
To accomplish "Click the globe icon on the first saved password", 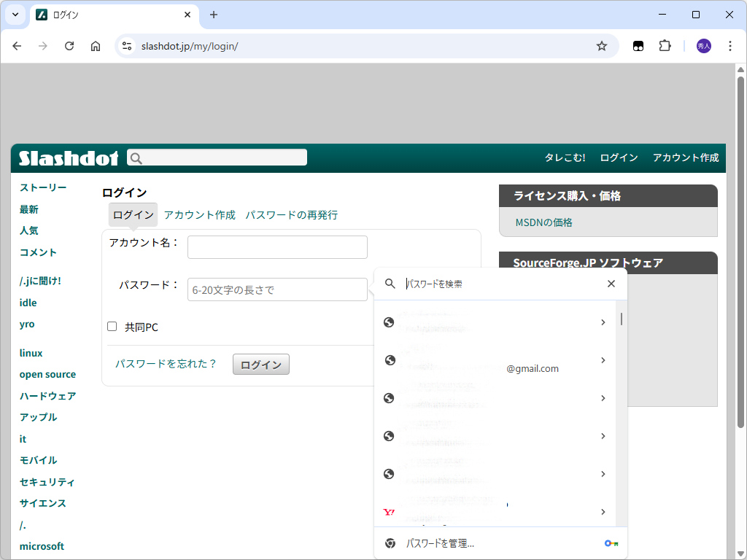I will coord(389,322).
